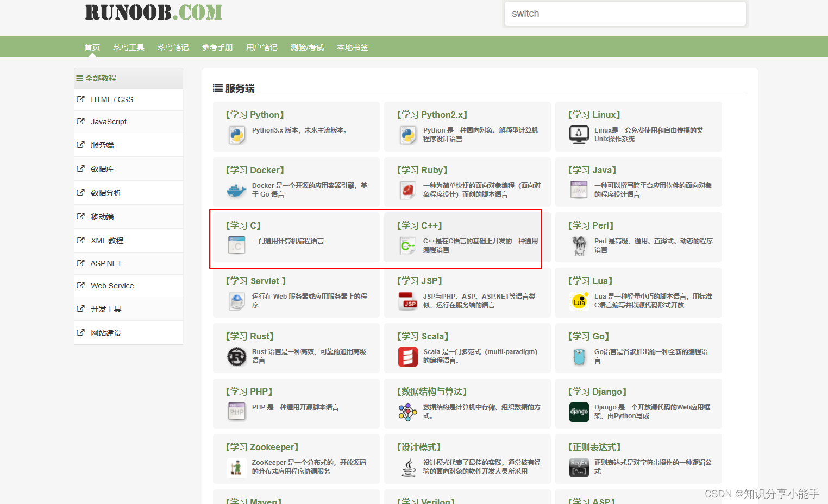
Task: Open the 【学习 Perl】 title link
Action: (x=591, y=225)
